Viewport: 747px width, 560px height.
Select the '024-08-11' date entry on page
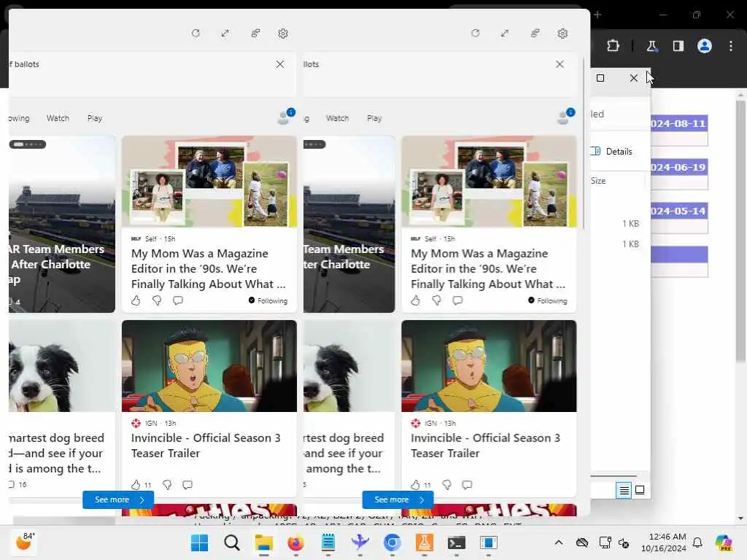tap(679, 124)
